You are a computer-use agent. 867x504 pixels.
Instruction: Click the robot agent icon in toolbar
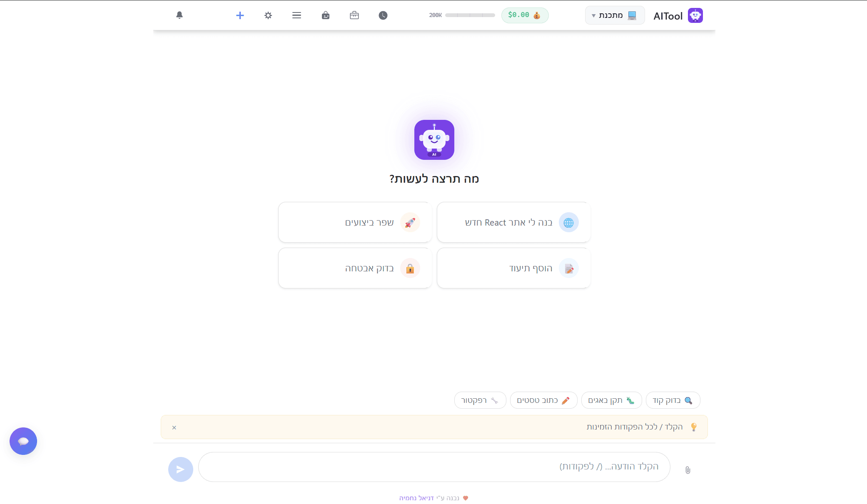point(326,15)
